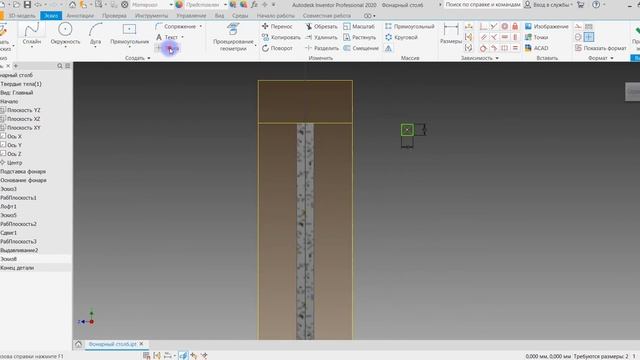The width and height of the screenshot is (640, 360).
Task: Click the Circular pattern (Круговой) tool
Action: (401, 37)
